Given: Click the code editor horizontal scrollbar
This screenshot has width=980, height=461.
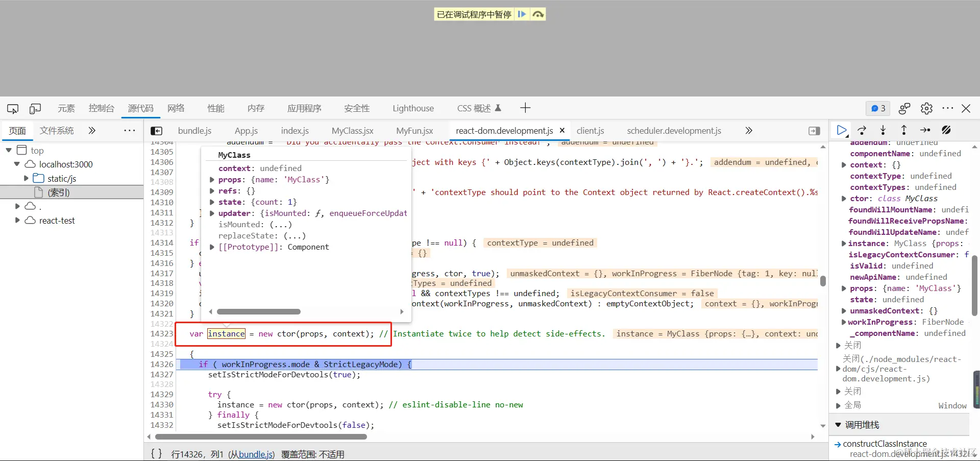Looking at the screenshot, I should click(x=261, y=436).
